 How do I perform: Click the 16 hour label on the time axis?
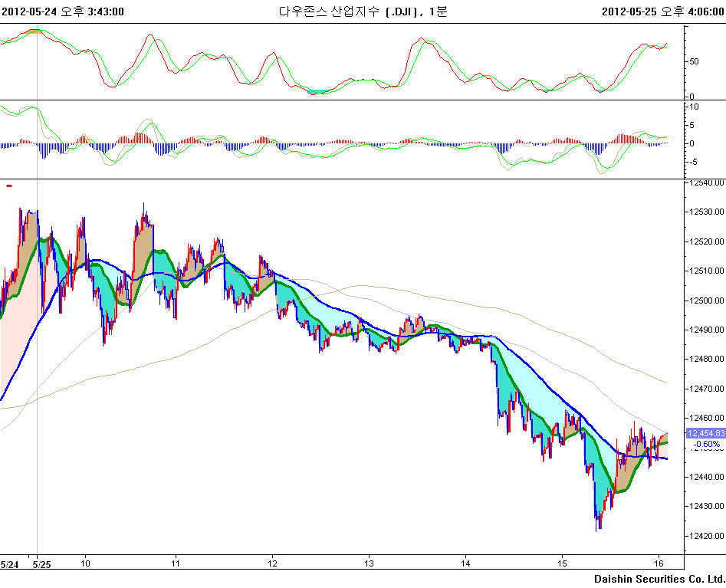tap(658, 564)
